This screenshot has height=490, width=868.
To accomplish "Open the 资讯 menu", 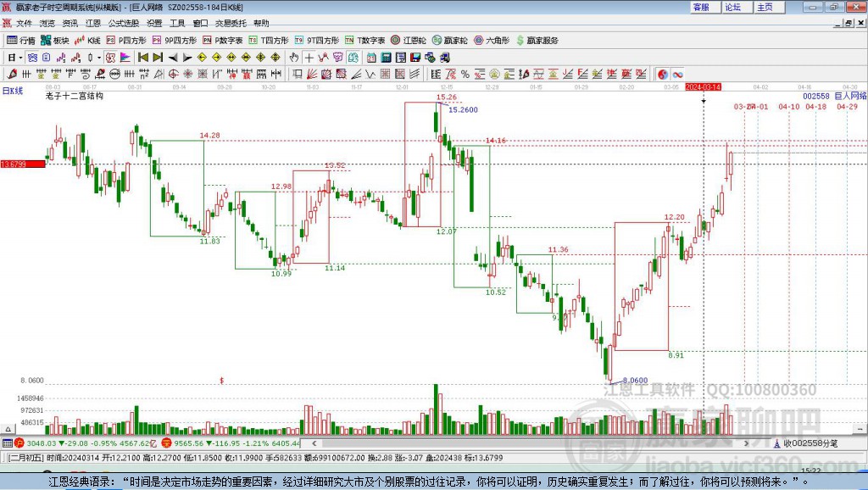I will (x=70, y=23).
